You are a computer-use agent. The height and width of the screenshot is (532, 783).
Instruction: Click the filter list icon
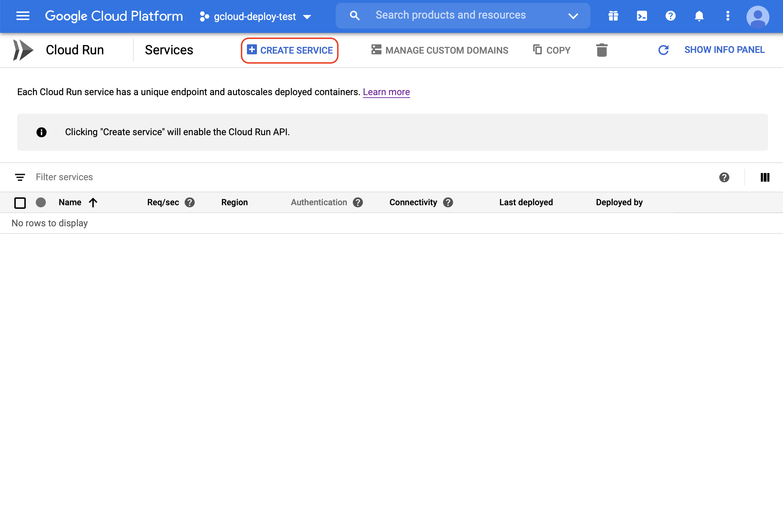tap(20, 177)
